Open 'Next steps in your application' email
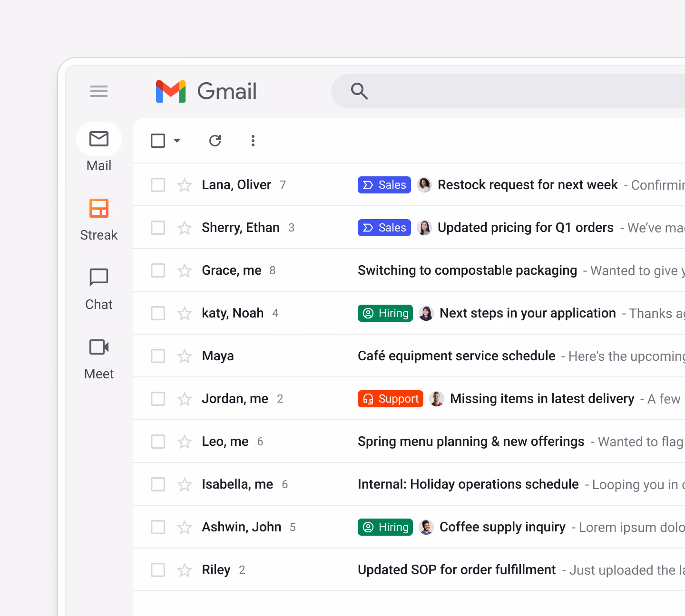Viewport: 685px width, 616px height. point(528,313)
